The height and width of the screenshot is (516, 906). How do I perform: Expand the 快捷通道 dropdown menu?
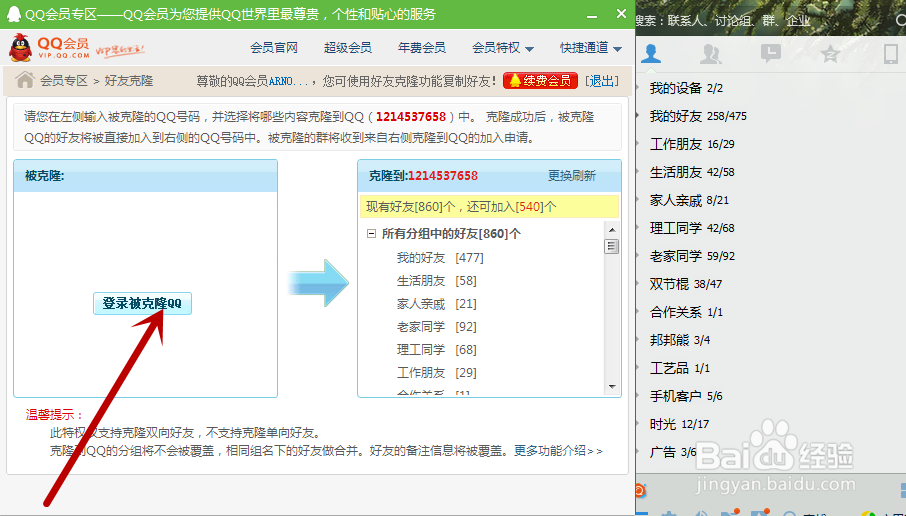(x=591, y=48)
